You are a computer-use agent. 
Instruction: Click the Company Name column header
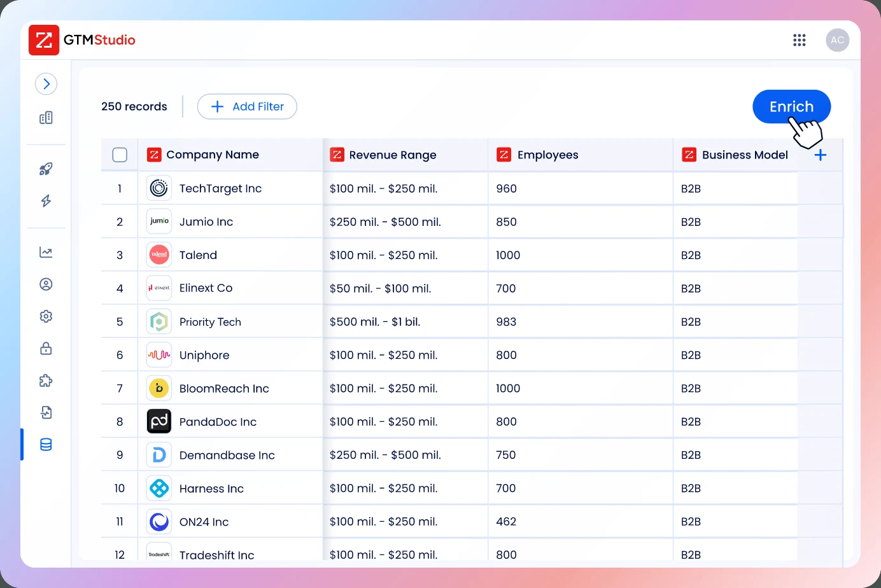[230, 155]
